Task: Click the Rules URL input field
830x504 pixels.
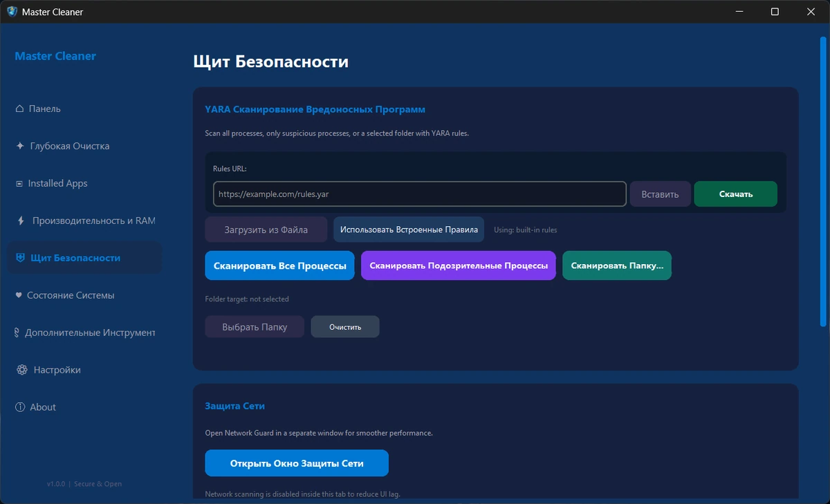Action: [x=420, y=194]
